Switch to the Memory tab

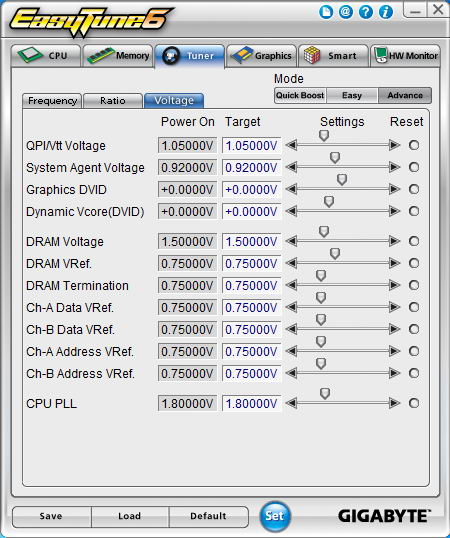pos(118,56)
